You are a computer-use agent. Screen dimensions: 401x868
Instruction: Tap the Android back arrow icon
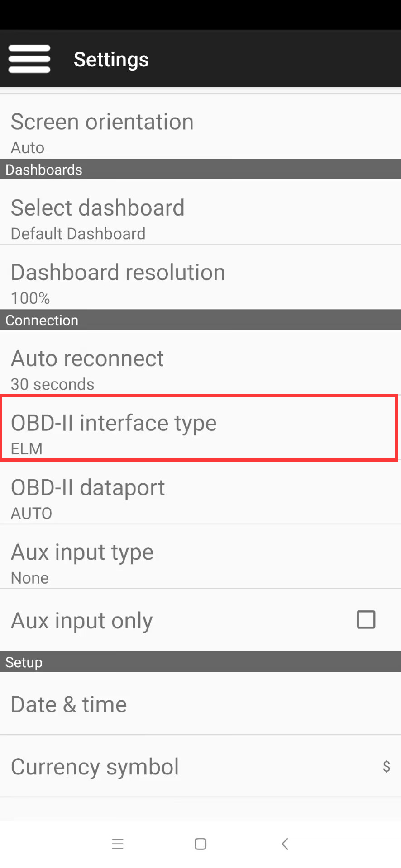point(285,844)
